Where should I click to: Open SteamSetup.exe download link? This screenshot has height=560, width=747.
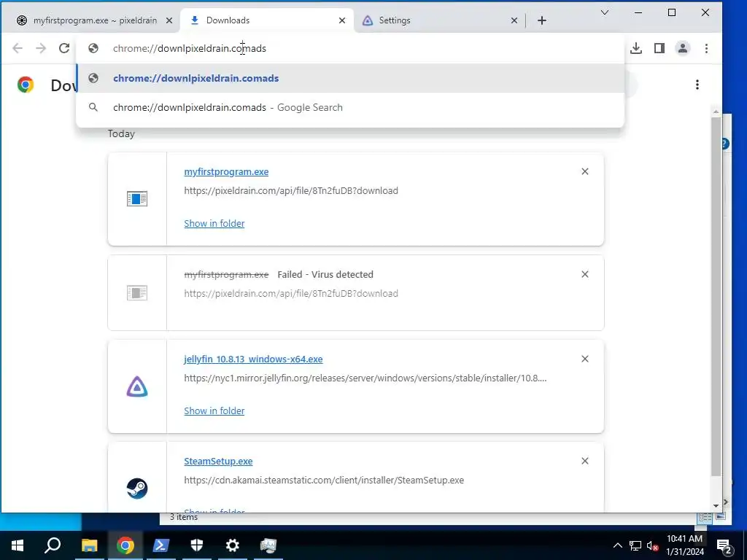pos(218,462)
